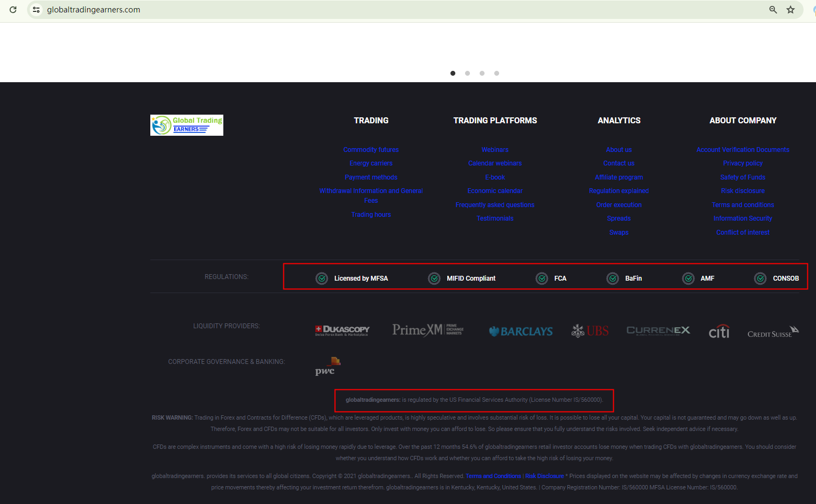The width and height of the screenshot is (816, 504).
Task: Select the third carousel dot
Action: click(482, 73)
